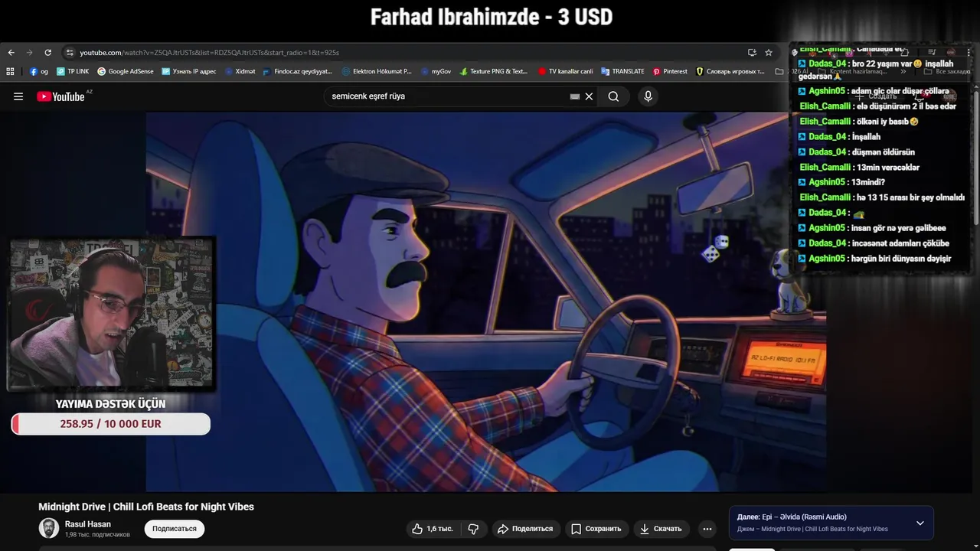Click the 258.95 / 10 000 EUR donation bar
Viewport: 980px width, 551px height.
tap(110, 424)
